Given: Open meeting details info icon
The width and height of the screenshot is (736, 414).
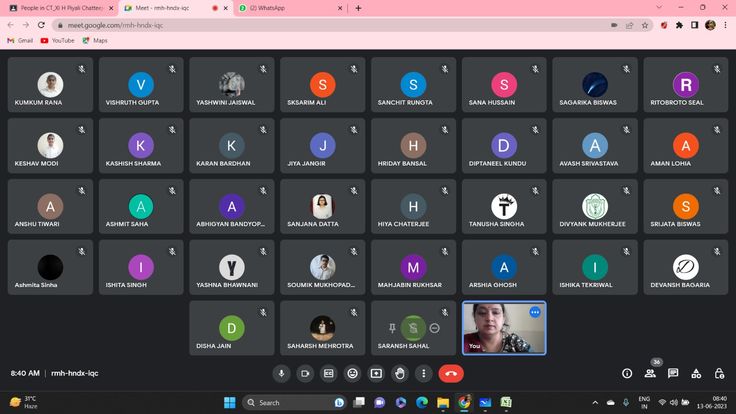Looking at the screenshot, I should [627, 373].
